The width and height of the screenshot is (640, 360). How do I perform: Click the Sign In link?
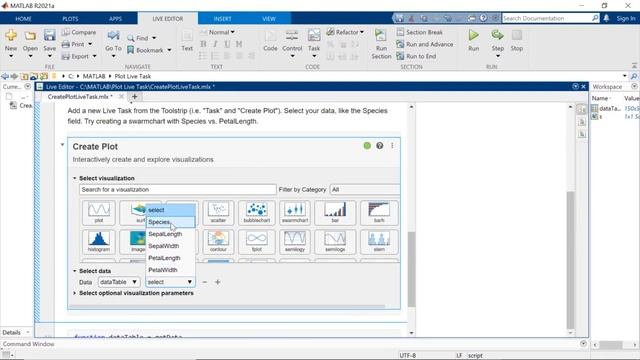[x=626, y=18]
